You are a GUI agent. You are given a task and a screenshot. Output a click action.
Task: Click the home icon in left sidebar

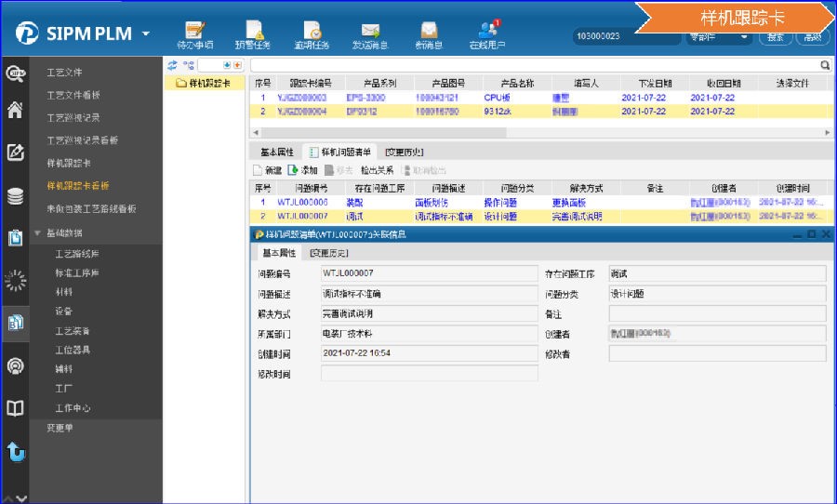15,111
